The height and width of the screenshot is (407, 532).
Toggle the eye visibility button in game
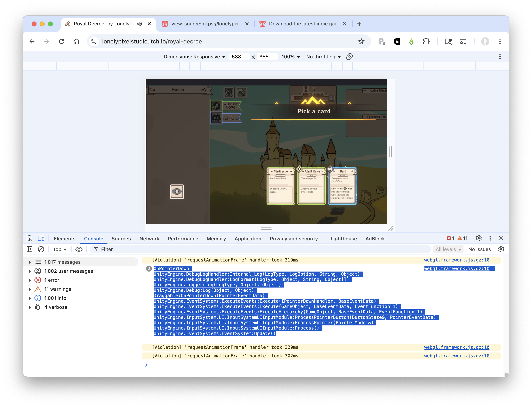click(x=177, y=192)
